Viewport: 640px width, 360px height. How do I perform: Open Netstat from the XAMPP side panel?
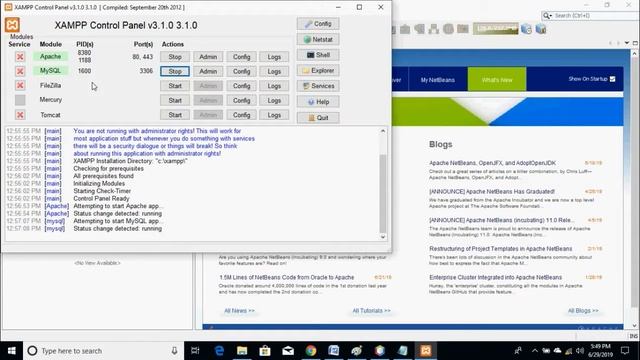(x=318, y=40)
